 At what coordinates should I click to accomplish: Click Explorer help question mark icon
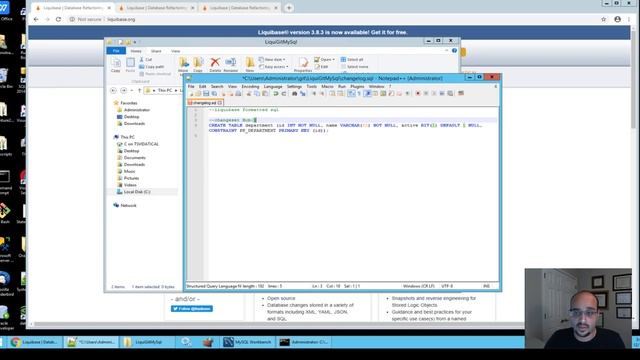tap(454, 51)
